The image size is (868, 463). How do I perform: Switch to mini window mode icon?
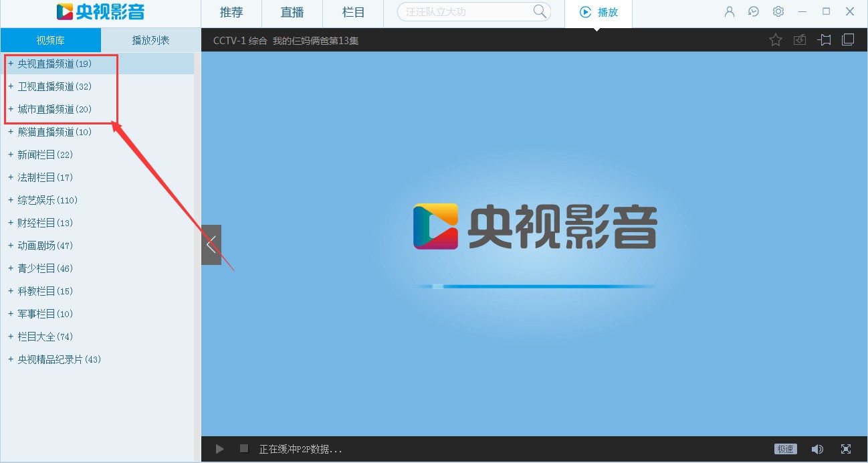(x=848, y=39)
